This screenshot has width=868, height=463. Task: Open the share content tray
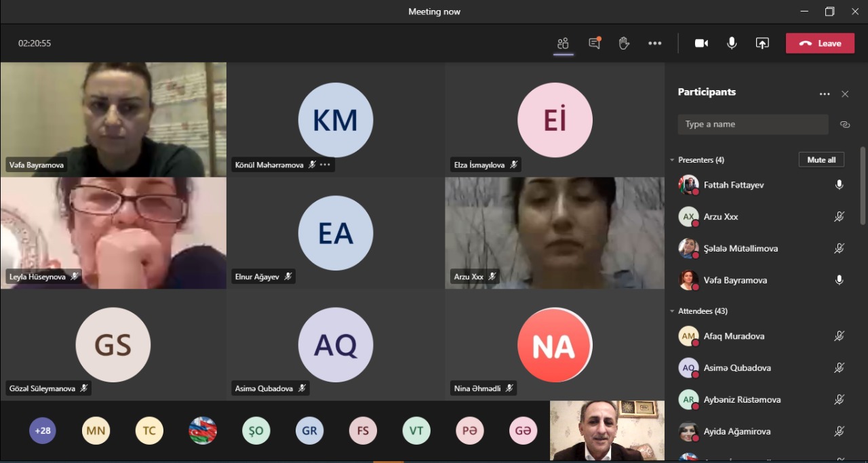762,43
